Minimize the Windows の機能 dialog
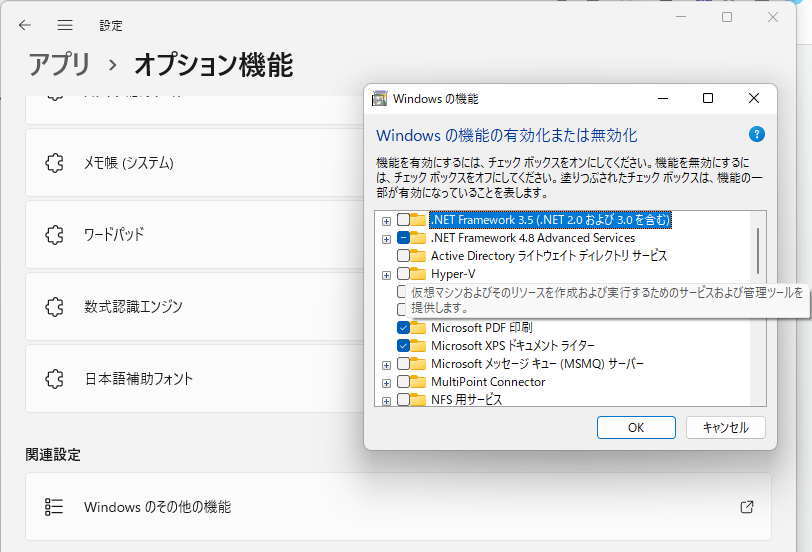This screenshot has height=552, width=812. pos(663,98)
